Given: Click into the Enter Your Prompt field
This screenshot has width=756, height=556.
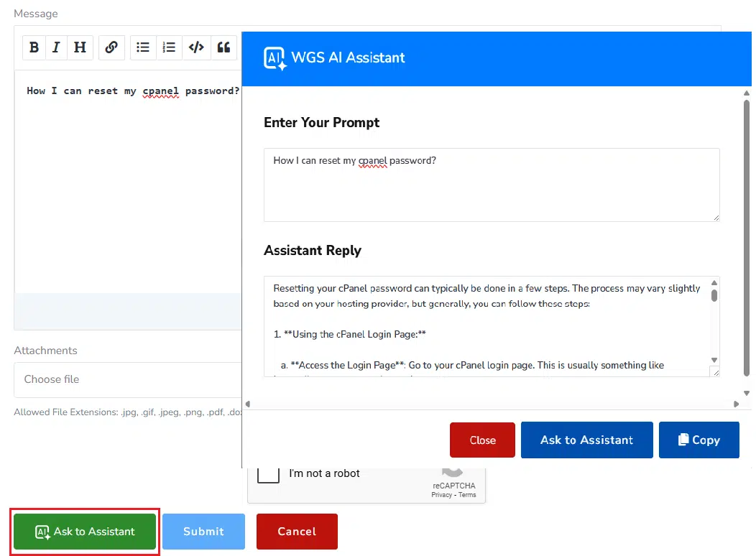Looking at the screenshot, I should point(491,185).
